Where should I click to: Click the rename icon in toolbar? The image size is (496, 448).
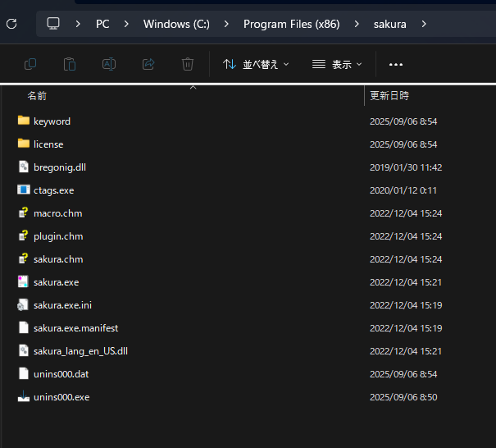(108, 64)
